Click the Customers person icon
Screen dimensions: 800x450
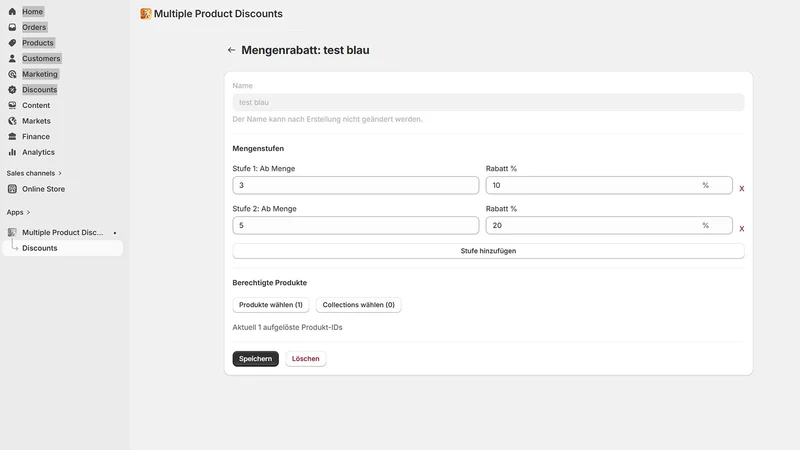12,58
